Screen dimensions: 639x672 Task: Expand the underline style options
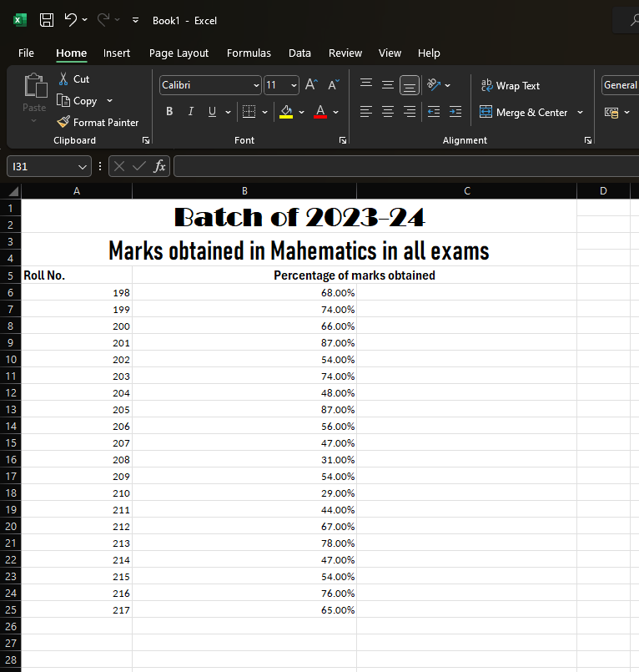click(x=228, y=113)
